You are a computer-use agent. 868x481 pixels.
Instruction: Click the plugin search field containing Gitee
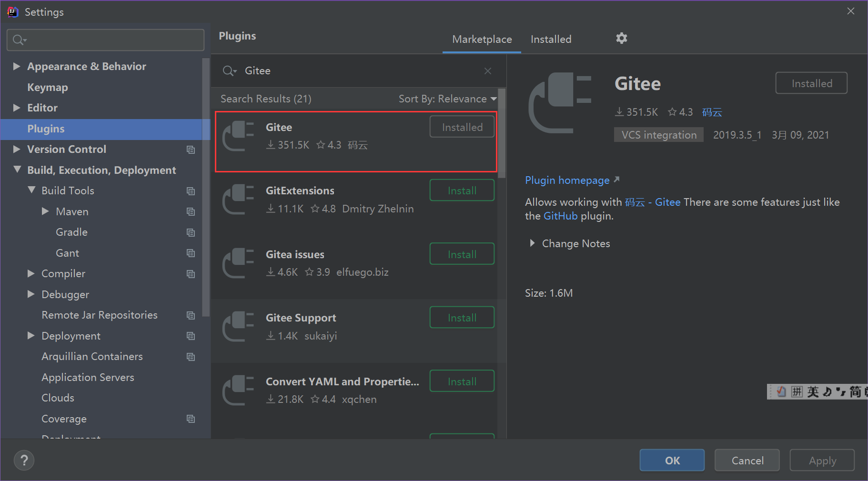tap(360, 71)
